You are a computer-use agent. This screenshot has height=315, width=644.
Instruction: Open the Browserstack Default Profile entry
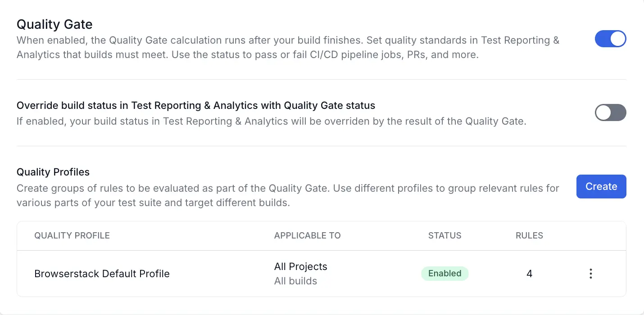click(102, 274)
